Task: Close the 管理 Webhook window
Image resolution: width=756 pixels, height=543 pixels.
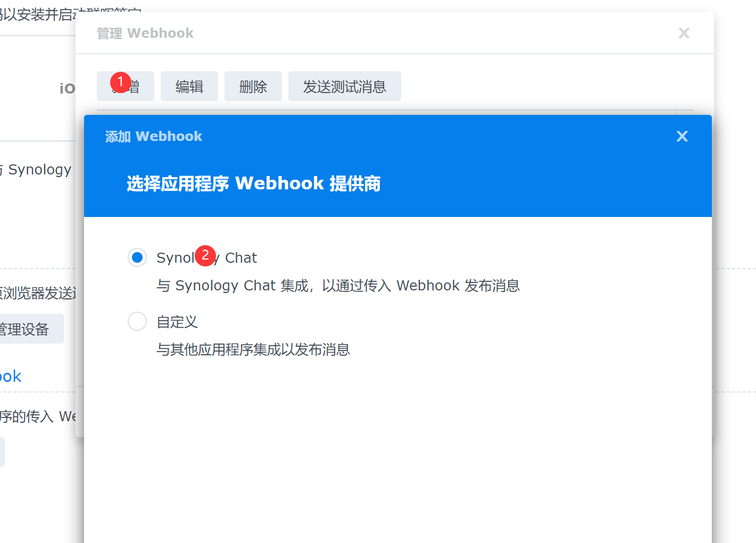Action: [x=684, y=33]
